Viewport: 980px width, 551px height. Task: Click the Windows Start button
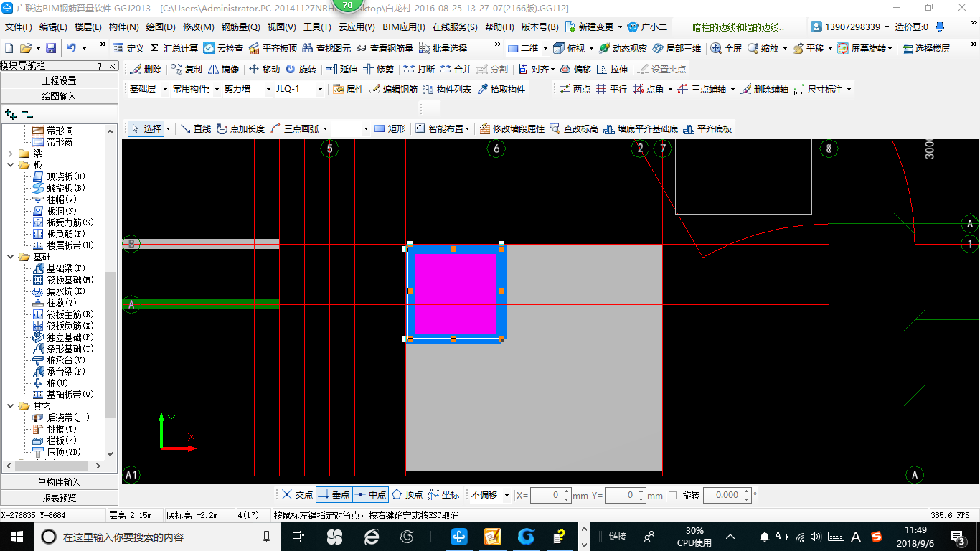[16, 537]
